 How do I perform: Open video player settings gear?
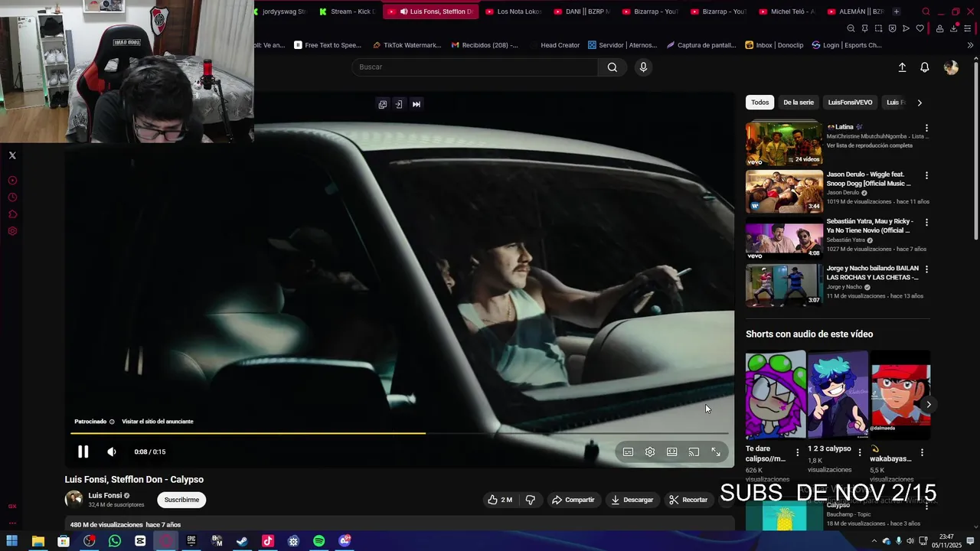(x=650, y=452)
